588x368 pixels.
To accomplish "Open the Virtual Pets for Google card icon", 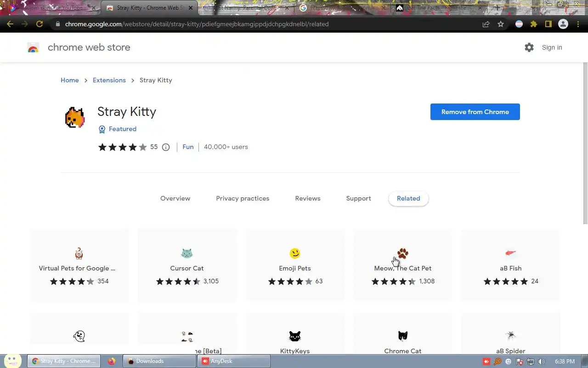I will pyautogui.click(x=79, y=253).
